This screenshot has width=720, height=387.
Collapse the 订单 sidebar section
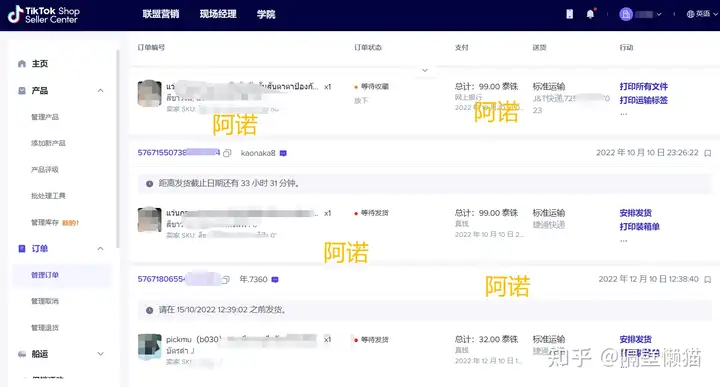tap(100, 248)
